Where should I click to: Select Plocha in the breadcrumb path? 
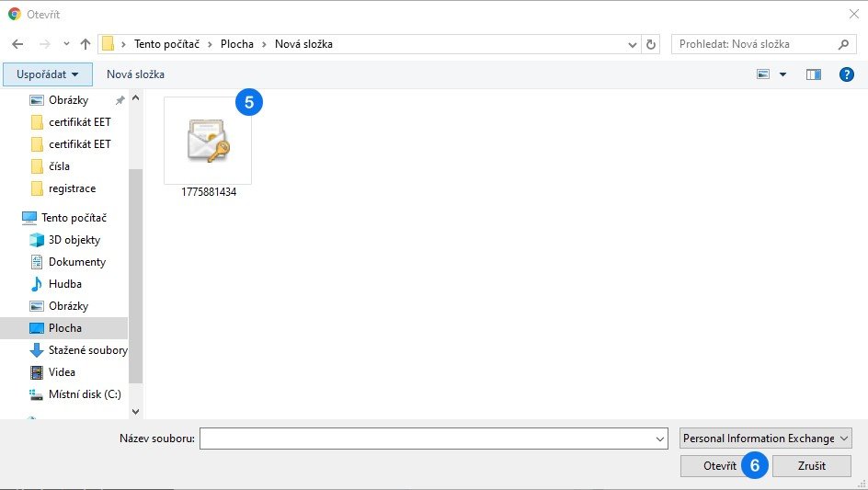237,44
